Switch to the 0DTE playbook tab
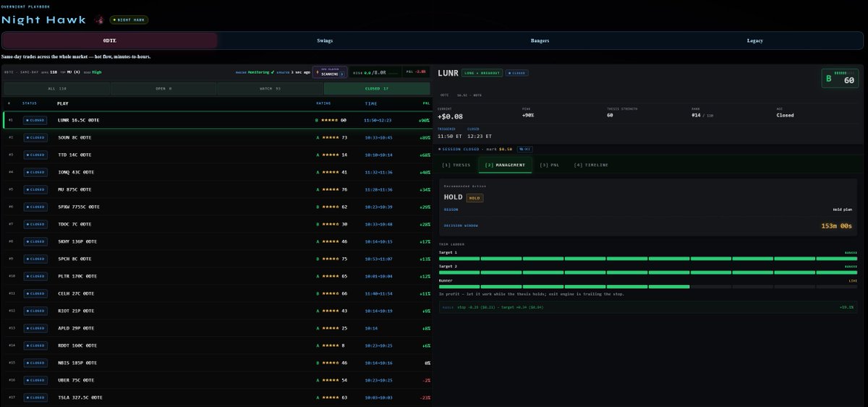Screen dimensions: 868x407 coord(109,40)
